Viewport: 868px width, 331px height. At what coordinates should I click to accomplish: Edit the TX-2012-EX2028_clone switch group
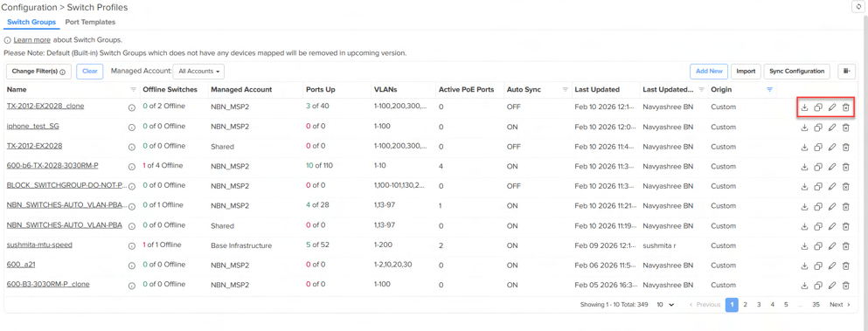[x=831, y=107]
